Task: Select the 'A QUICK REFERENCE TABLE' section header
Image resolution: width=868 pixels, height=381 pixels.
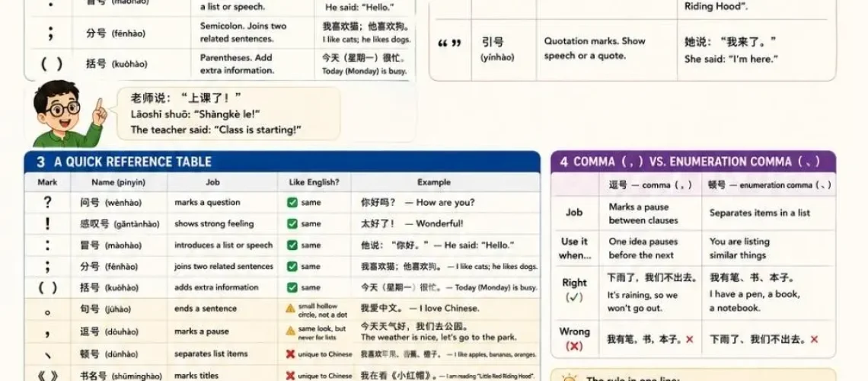Action: [x=282, y=162]
